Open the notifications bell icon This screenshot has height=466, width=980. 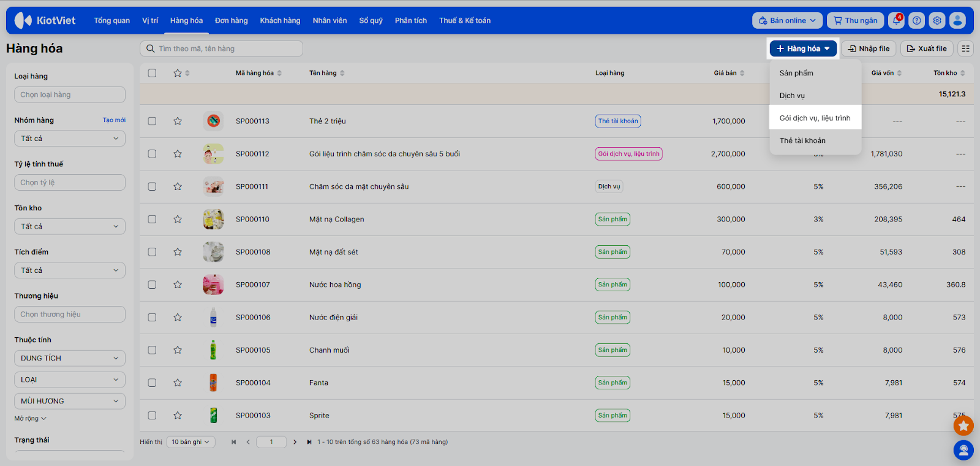(896, 20)
